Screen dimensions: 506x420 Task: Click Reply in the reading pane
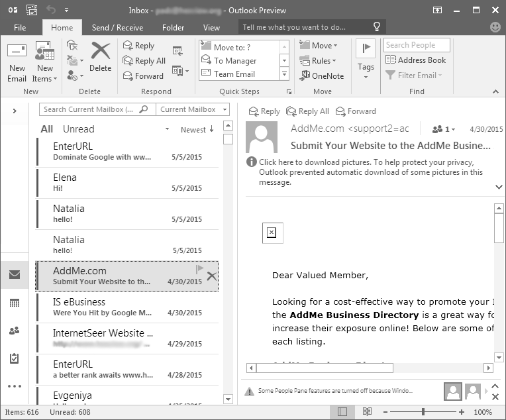pos(264,111)
